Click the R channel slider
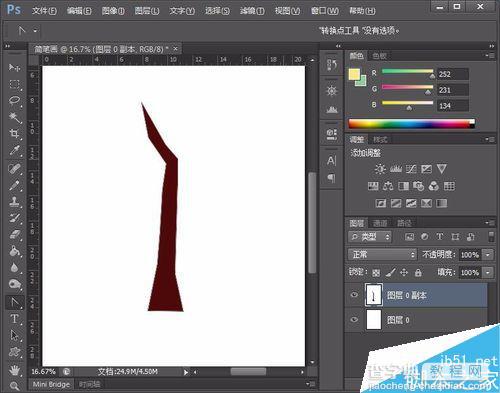The width and height of the screenshot is (500, 393). [407, 72]
